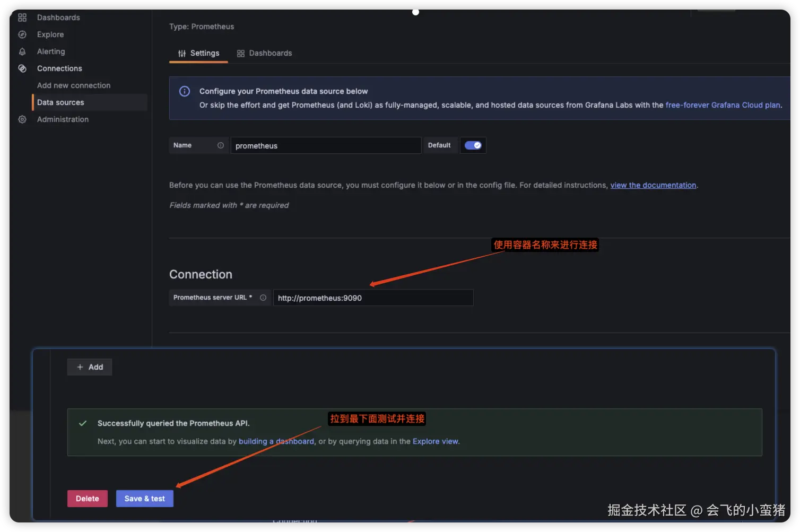The height and width of the screenshot is (532, 800).
Task: Click the Fields marked with * are required note
Action: coord(229,205)
